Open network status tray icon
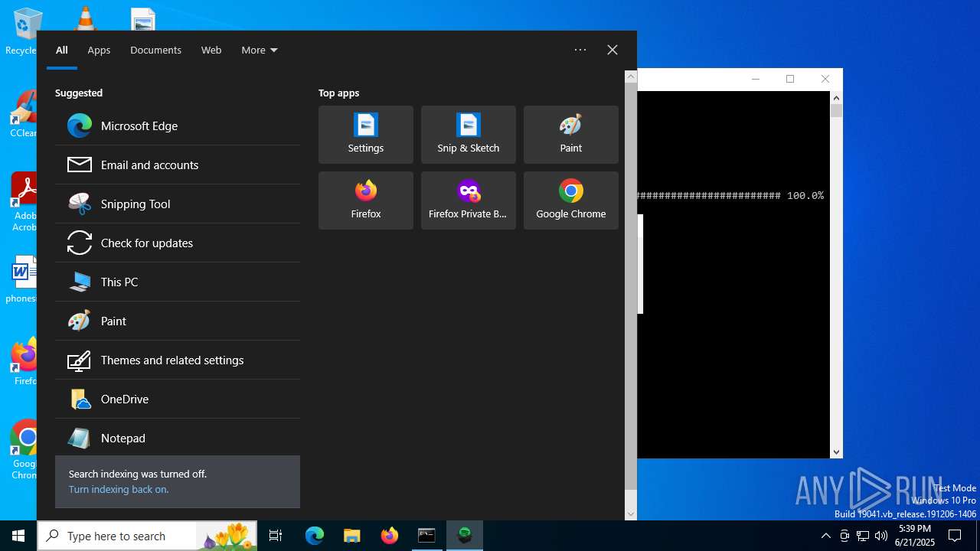 (863, 536)
